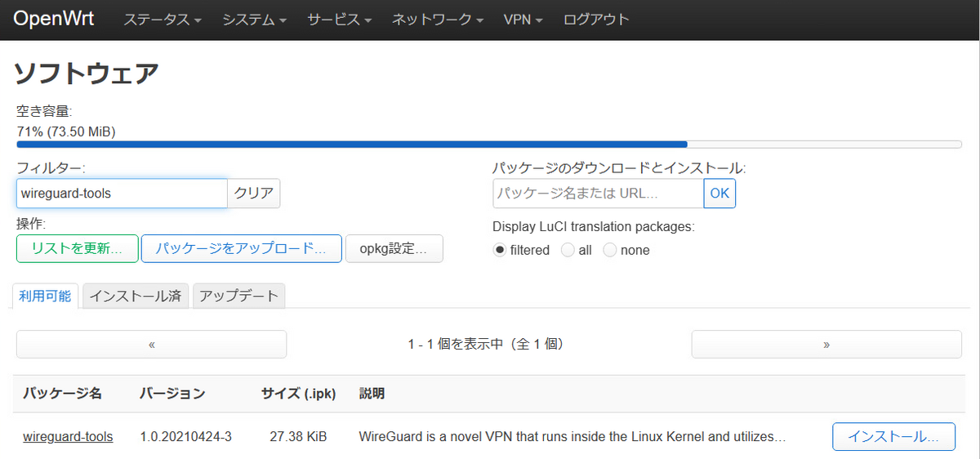Click the インストール button for wireguard-tools

pyautogui.click(x=893, y=436)
